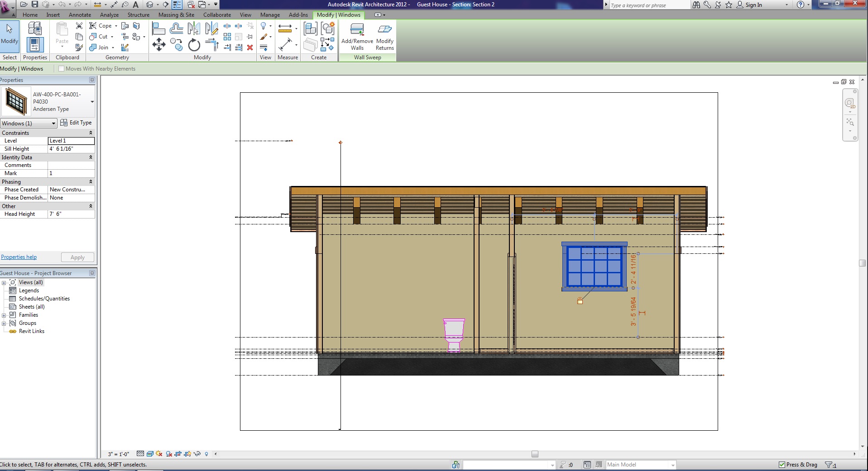The height and width of the screenshot is (471, 868).
Task: Click the Offset tool icon
Action: 176,29
